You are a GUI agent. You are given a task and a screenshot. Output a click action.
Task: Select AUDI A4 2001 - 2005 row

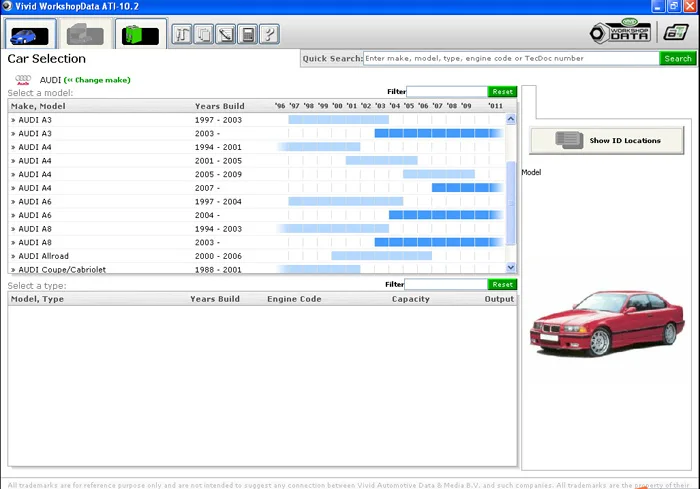point(257,161)
